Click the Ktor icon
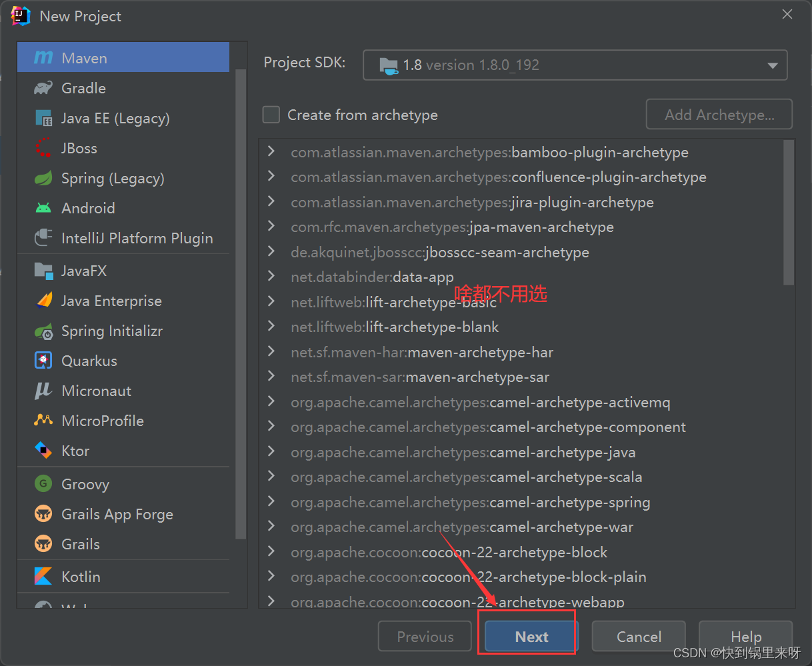 click(x=43, y=451)
